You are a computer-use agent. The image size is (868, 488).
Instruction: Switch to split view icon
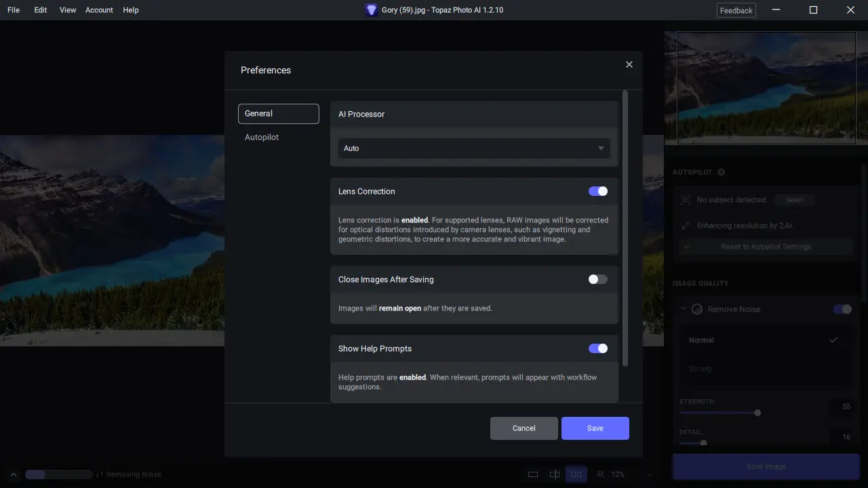click(555, 474)
